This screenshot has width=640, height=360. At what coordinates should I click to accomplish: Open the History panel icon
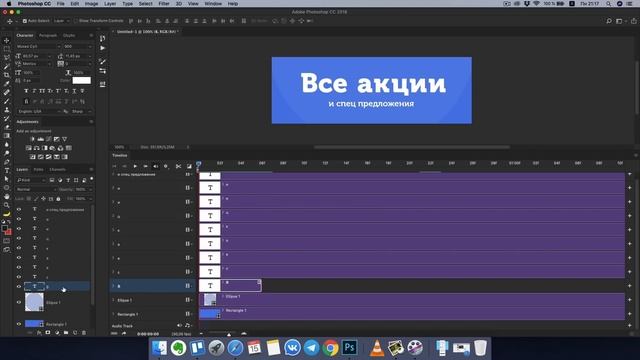102,38
